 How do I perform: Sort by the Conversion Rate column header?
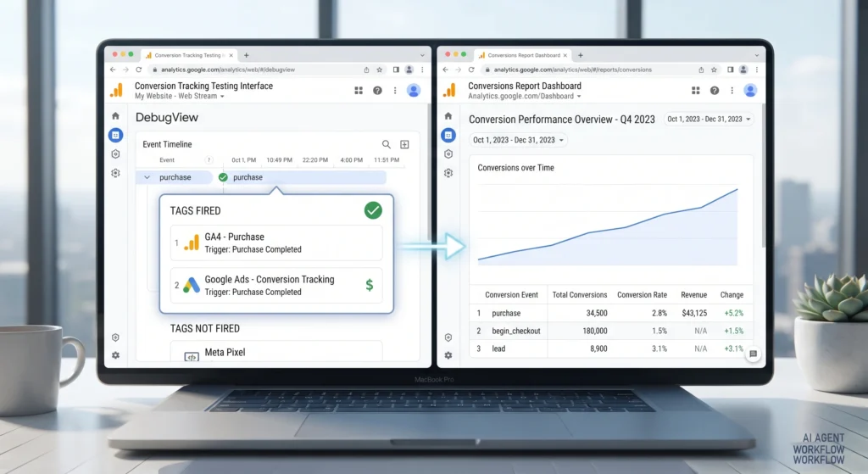click(643, 295)
